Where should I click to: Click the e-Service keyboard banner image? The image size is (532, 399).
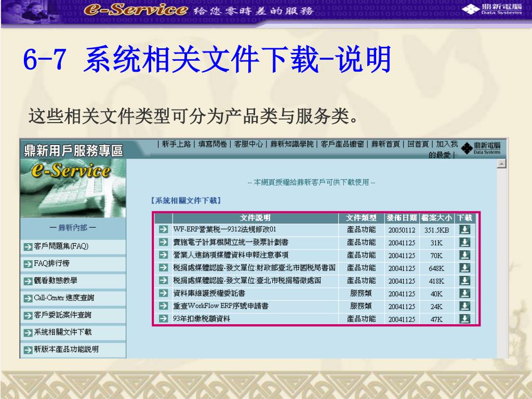click(x=73, y=188)
